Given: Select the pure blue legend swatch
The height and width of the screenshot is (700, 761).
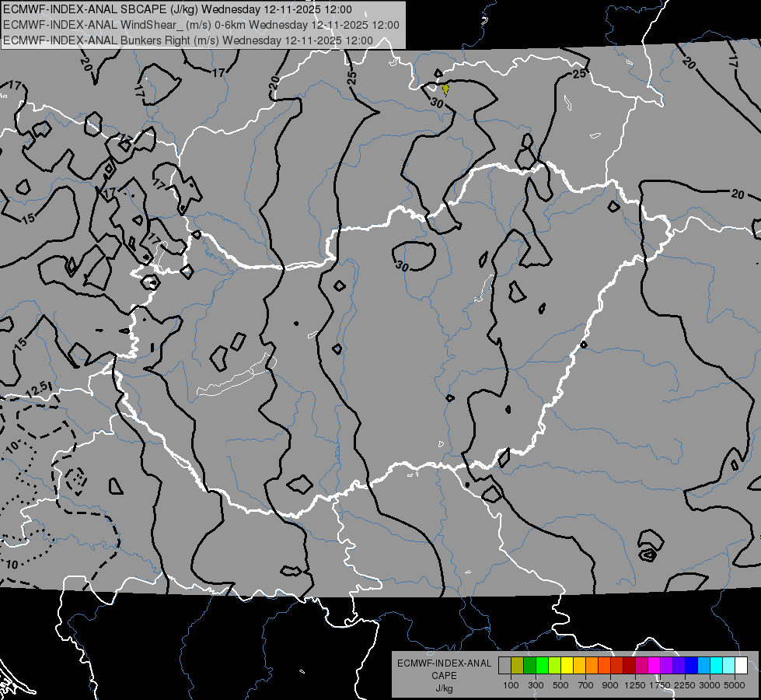Looking at the screenshot, I should 692,666.
